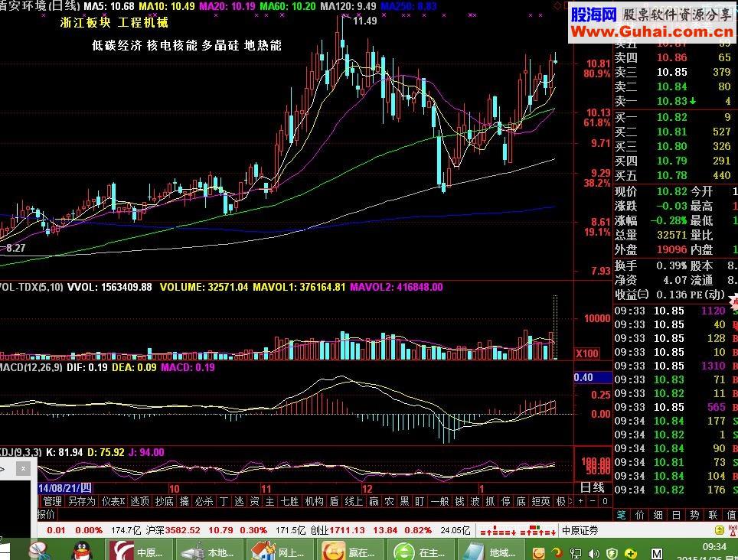Screen dimensions: 738x560
Task: Click the 多晶硅 concept label
Action: click(220, 45)
